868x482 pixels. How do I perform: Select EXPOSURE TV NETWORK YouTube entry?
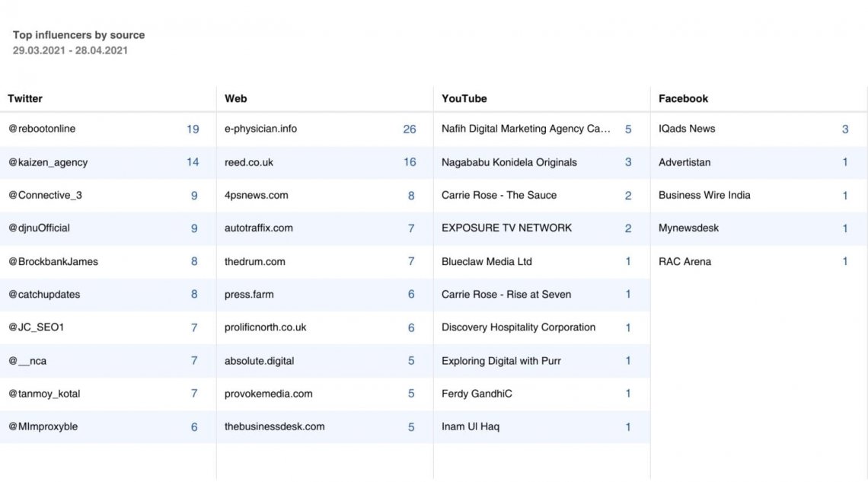click(x=506, y=228)
